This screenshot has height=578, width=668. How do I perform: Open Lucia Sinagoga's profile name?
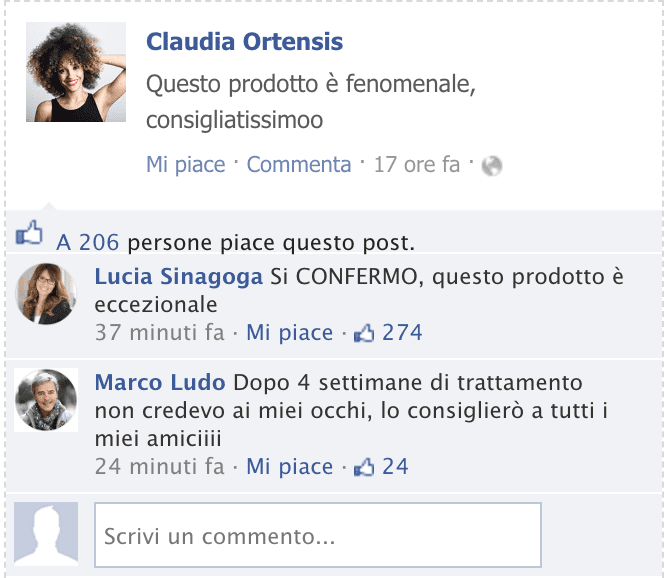click(x=179, y=276)
